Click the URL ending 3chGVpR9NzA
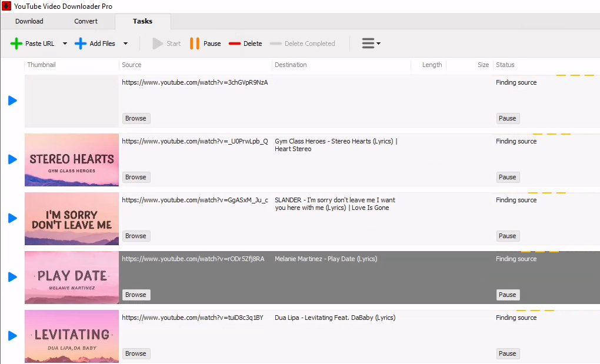600x364 pixels. (195, 82)
